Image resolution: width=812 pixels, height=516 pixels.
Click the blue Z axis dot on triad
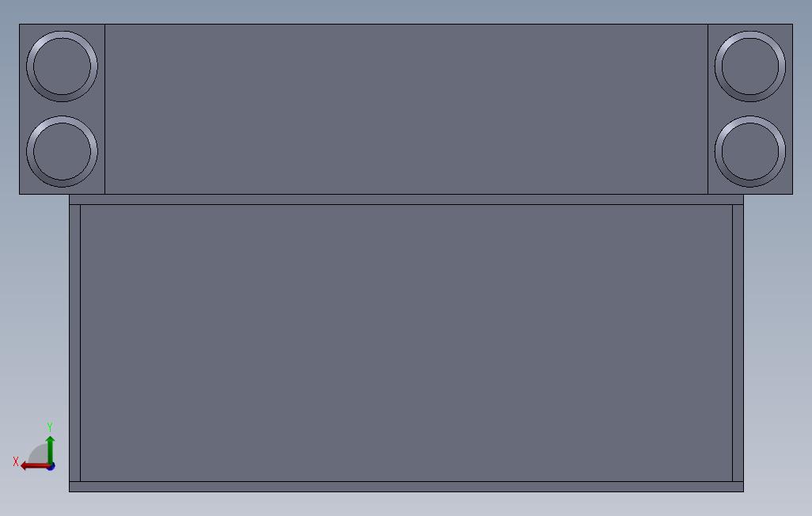[51, 467]
